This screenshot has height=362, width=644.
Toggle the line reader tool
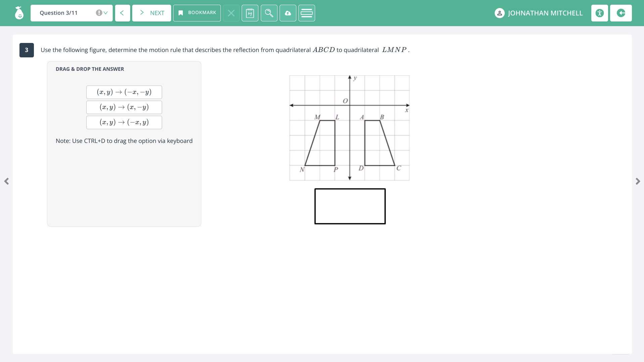click(307, 13)
